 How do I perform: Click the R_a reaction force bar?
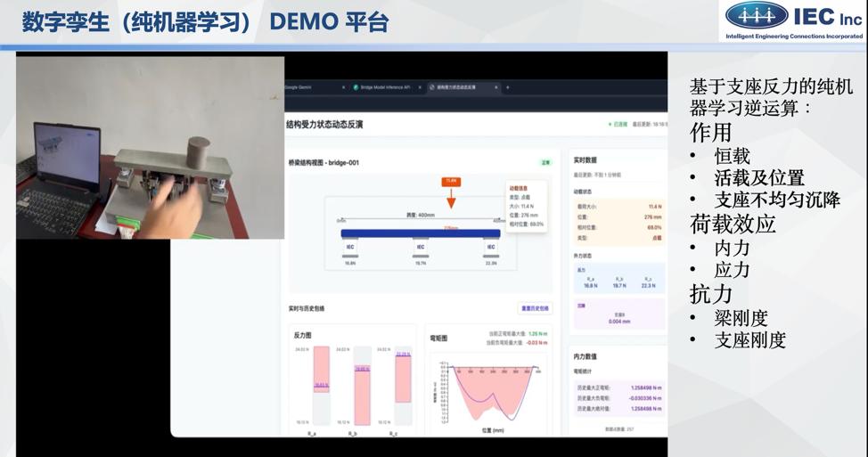pos(321,385)
